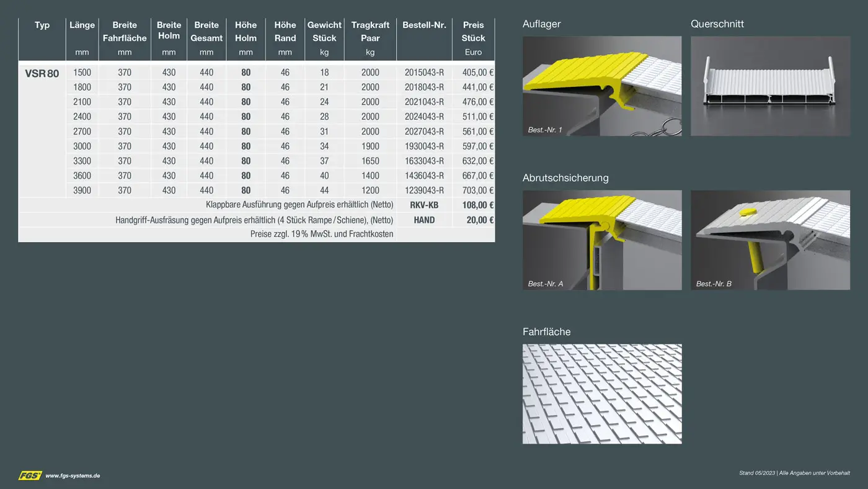Click the FGS logo in footer
Image resolution: width=868 pixels, height=489 pixels.
point(30,475)
